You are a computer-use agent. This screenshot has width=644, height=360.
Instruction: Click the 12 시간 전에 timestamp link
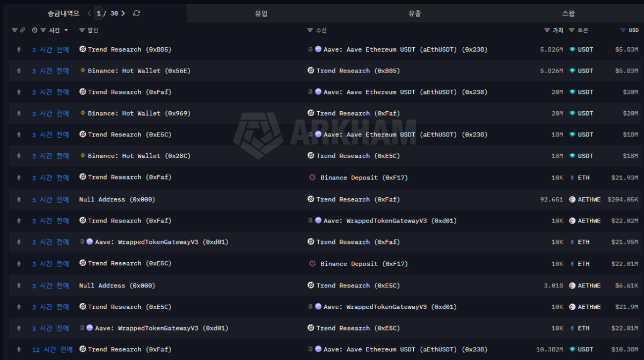click(52, 350)
